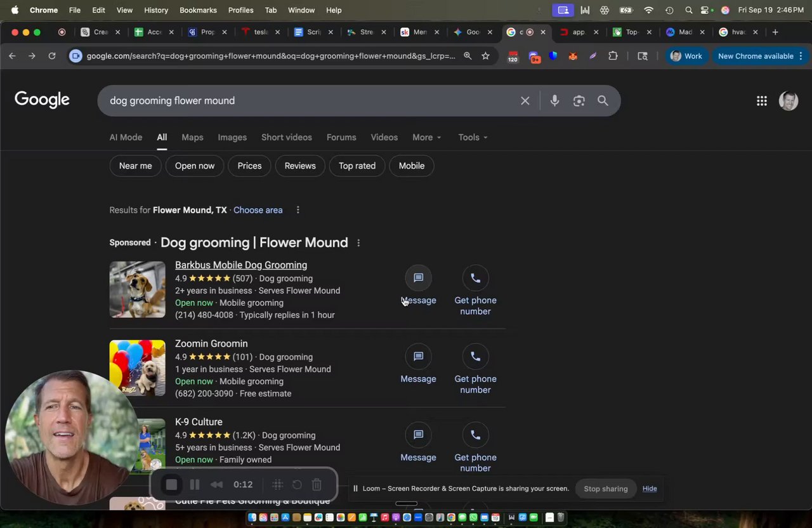This screenshot has height=528, width=812.
Task: Bookmark this page with the star icon
Action: click(485, 56)
